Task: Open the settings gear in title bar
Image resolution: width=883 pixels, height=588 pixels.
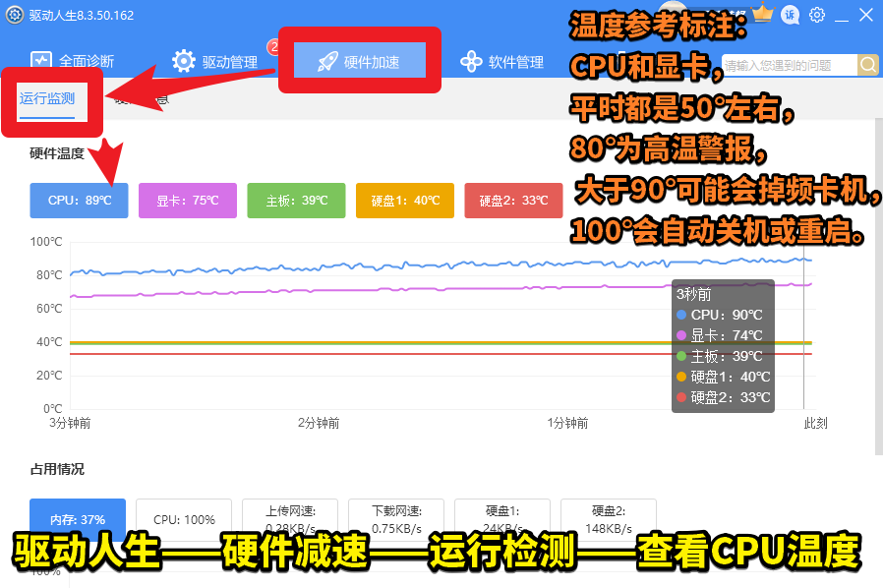Action: pos(817,15)
